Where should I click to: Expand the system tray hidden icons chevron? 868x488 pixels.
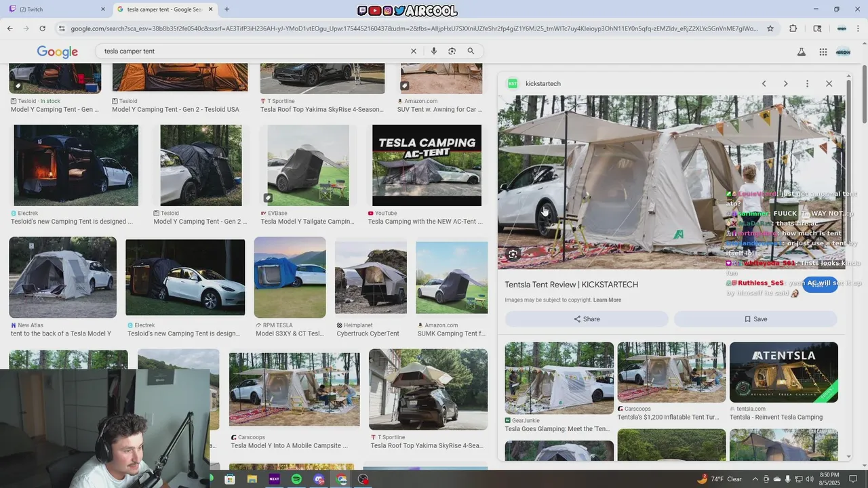pyautogui.click(x=757, y=479)
